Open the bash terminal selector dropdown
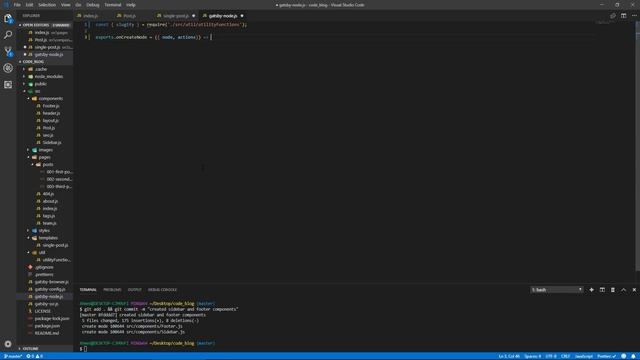Screen dimensions: 640x360 [x=557, y=290]
